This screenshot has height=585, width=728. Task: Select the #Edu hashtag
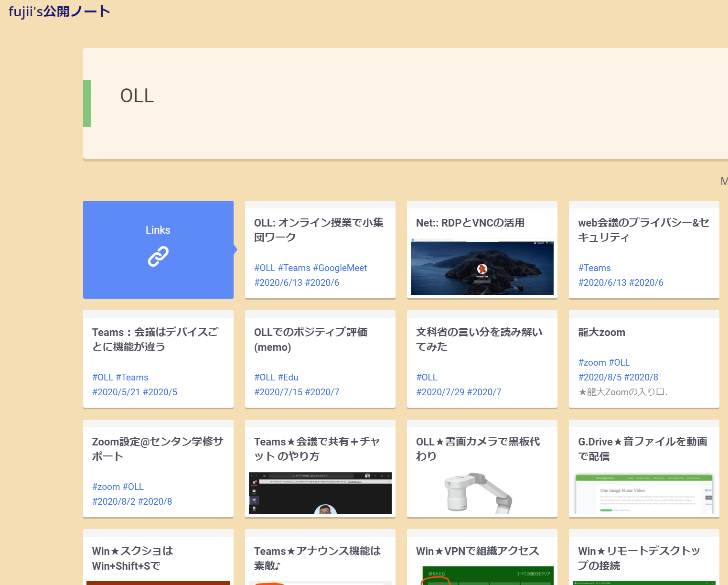[289, 378]
